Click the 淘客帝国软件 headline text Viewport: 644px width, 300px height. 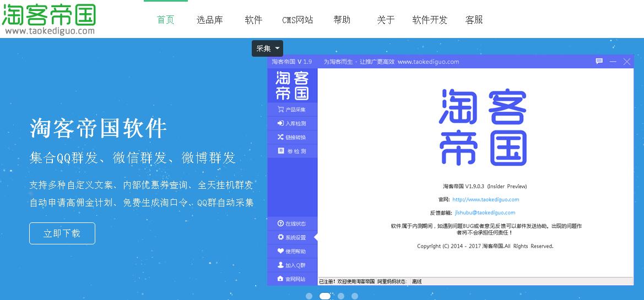click(98, 128)
